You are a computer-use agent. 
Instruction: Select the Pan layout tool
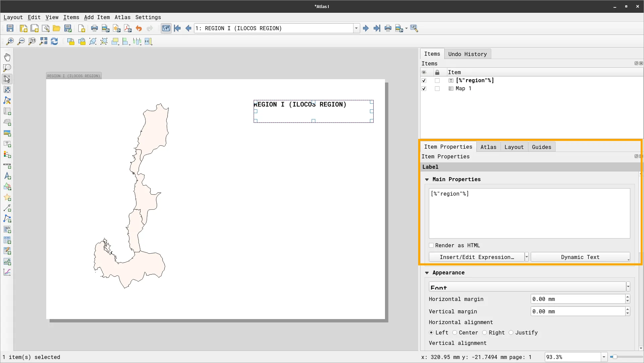coord(7,57)
